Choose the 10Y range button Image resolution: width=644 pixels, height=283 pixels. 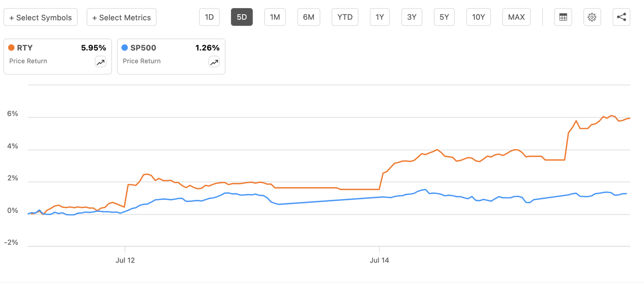click(x=478, y=17)
